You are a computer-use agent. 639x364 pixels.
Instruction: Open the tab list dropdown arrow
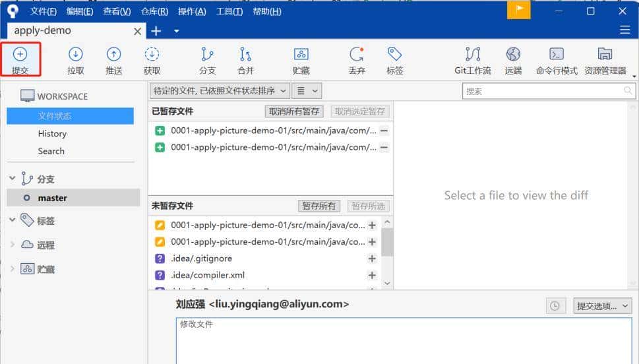point(177,31)
